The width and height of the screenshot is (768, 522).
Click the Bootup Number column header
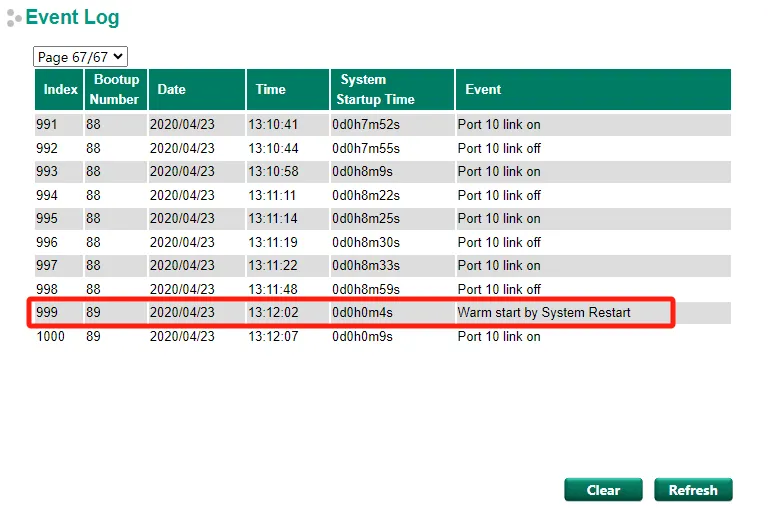pos(114,89)
